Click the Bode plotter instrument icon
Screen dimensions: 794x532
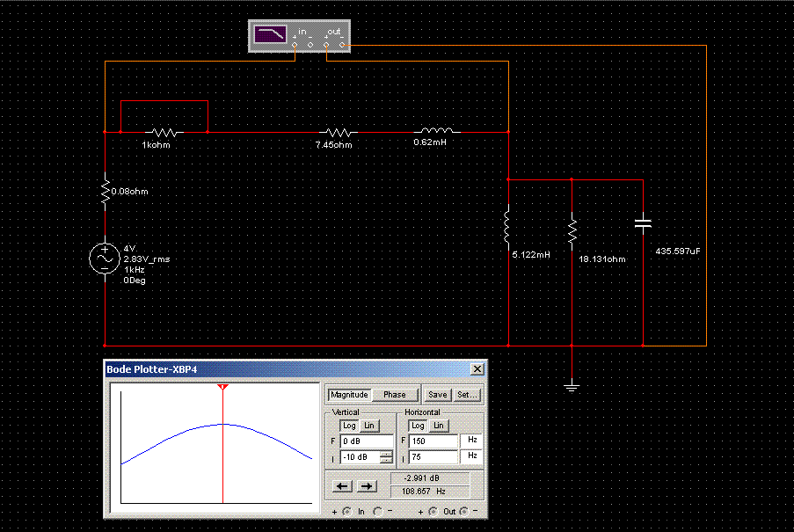pyautogui.click(x=299, y=36)
